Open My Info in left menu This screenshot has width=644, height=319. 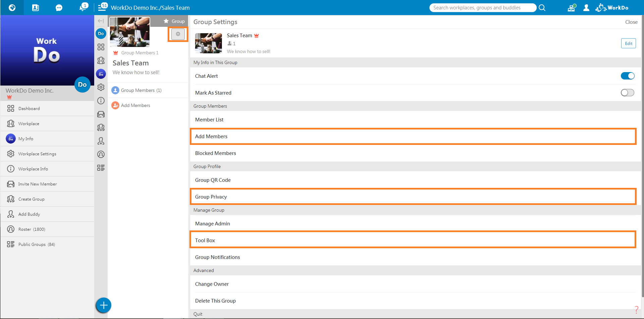(47, 139)
